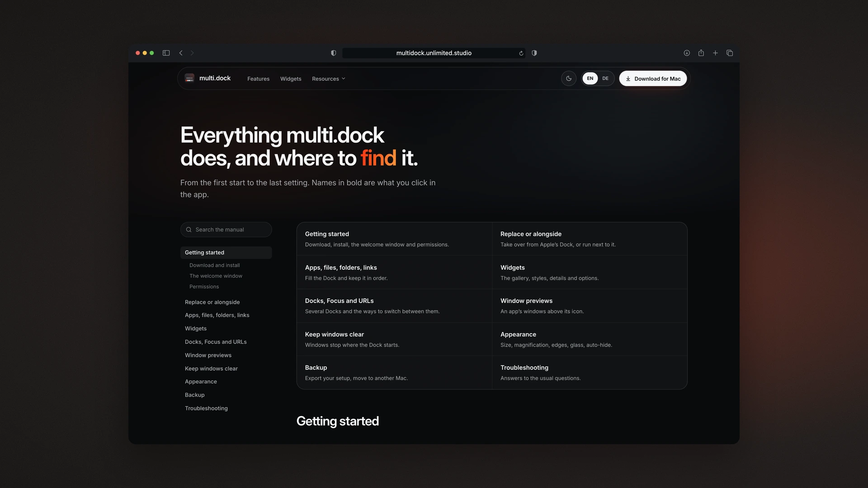Click the multi.dock brand name link
This screenshot has width=868, height=488.
[215, 78]
